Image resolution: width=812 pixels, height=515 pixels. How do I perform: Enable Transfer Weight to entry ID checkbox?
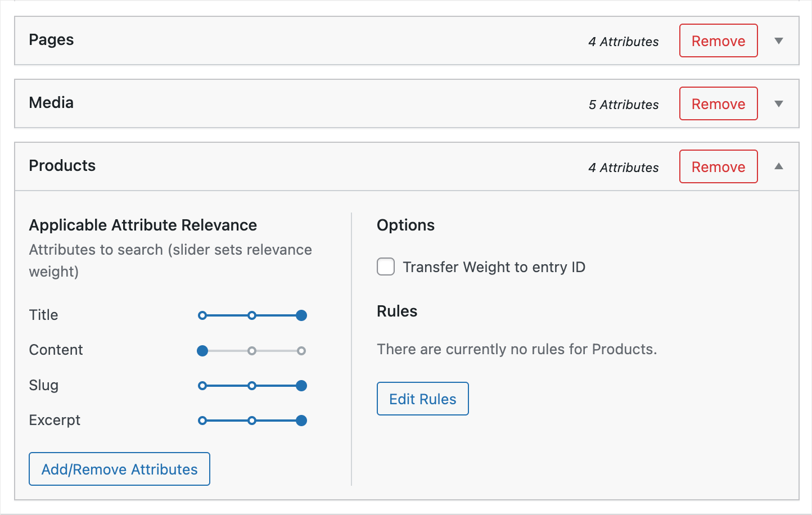click(386, 266)
